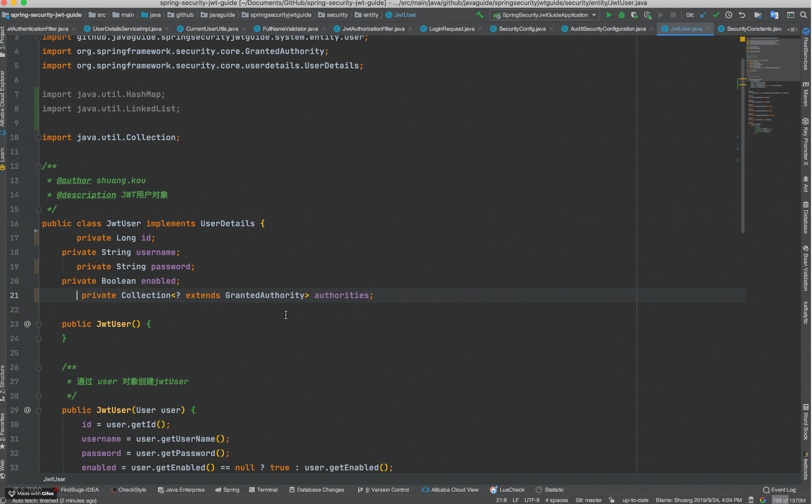This screenshot has width=812, height=504.
Task: Click the Build project hammer icon
Action: pyautogui.click(x=480, y=15)
